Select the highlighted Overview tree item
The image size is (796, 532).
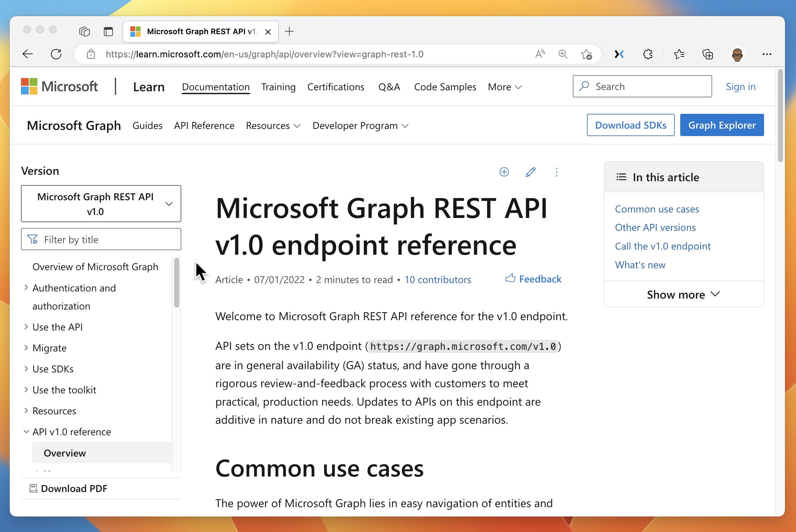[x=102, y=453]
